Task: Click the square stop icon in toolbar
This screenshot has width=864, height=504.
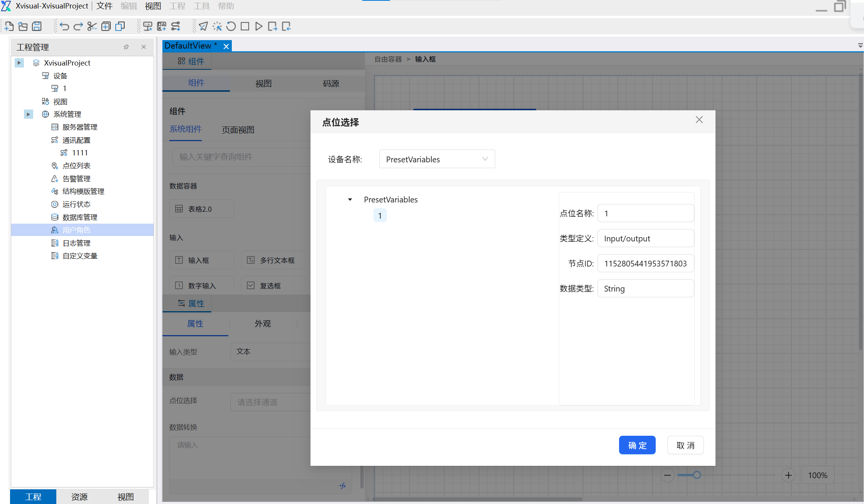Action: [245, 26]
